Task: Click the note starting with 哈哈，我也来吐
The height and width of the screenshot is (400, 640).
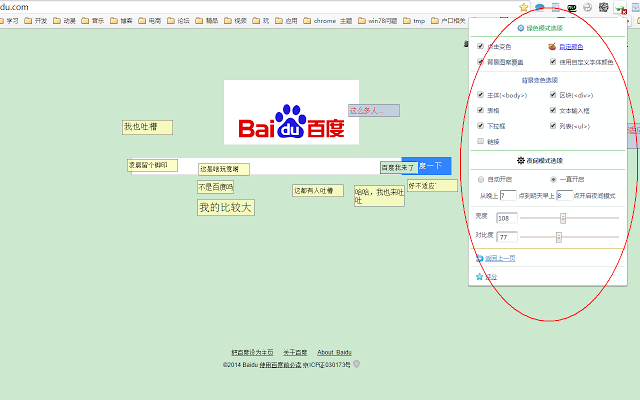Action: (379, 196)
